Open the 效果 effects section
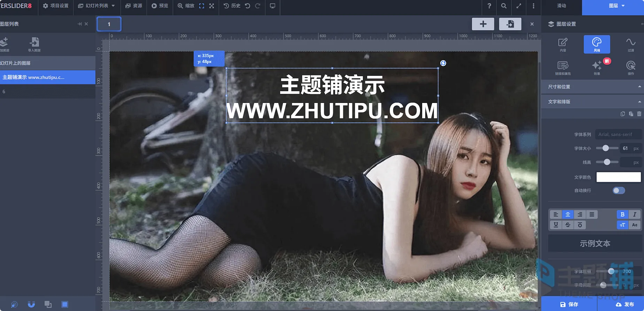The width and height of the screenshot is (644, 311). (597, 68)
